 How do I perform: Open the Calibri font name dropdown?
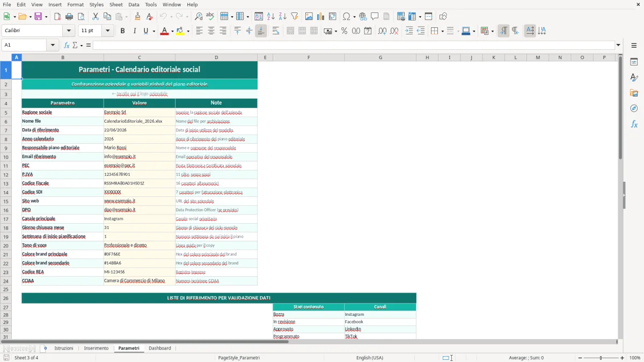[x=69, y=31]
